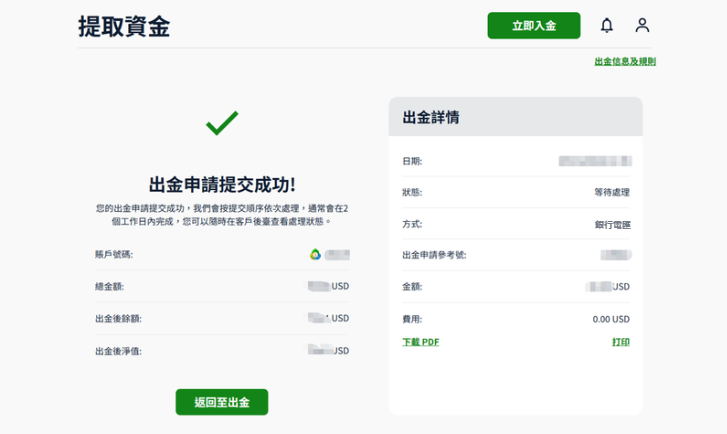Click the 金額: label in details panel
This screenshot has height=434, width=727.
(x=412, y=287)
